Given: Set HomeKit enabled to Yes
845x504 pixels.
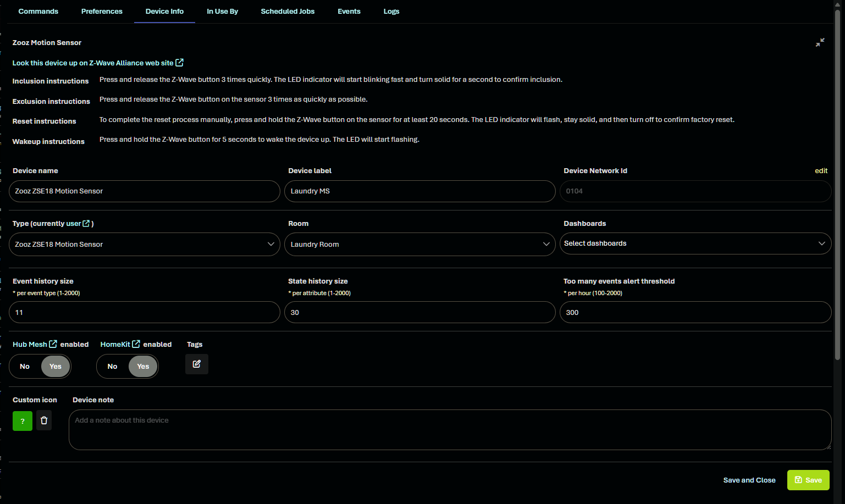Looking at the screenshot, I should [143, 367].
